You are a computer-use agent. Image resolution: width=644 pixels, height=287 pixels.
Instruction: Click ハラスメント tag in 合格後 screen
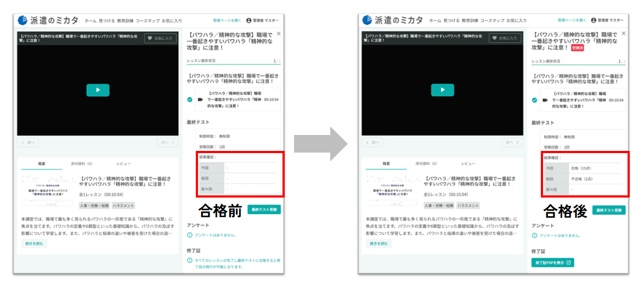[x=468, y=206]
